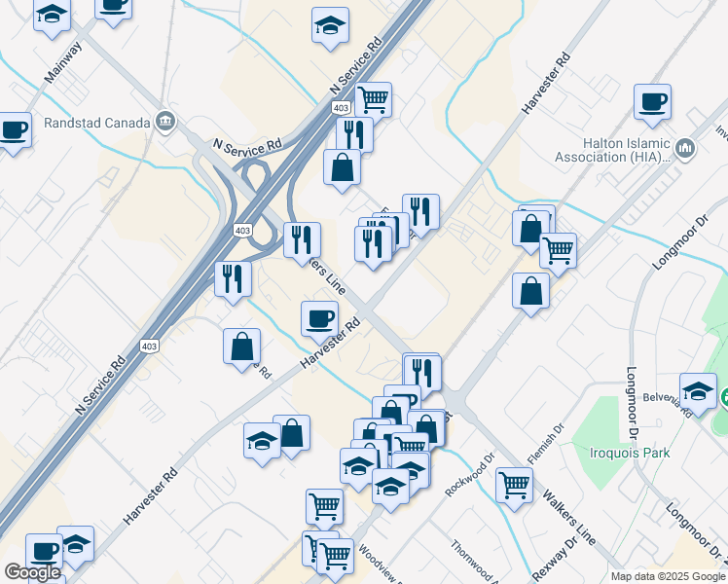Open the school marker near Belvenia Rd
728x584 pixels.
[698, 394]
